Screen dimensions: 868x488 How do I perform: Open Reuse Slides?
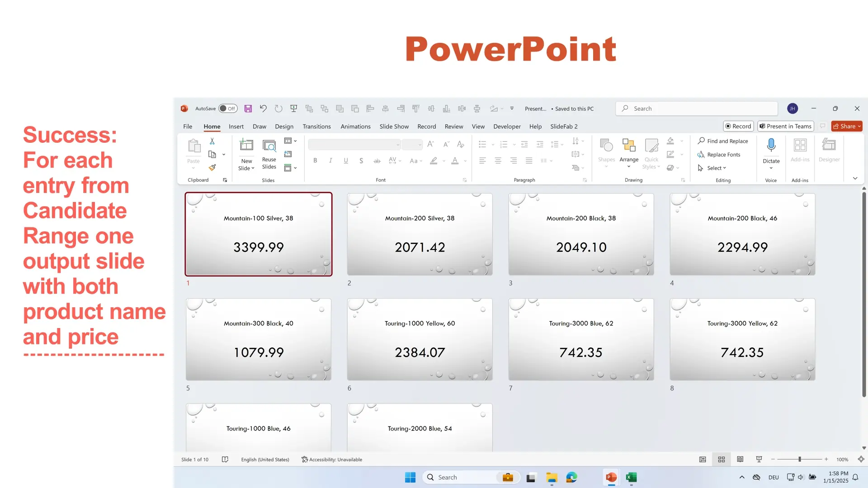269,155
